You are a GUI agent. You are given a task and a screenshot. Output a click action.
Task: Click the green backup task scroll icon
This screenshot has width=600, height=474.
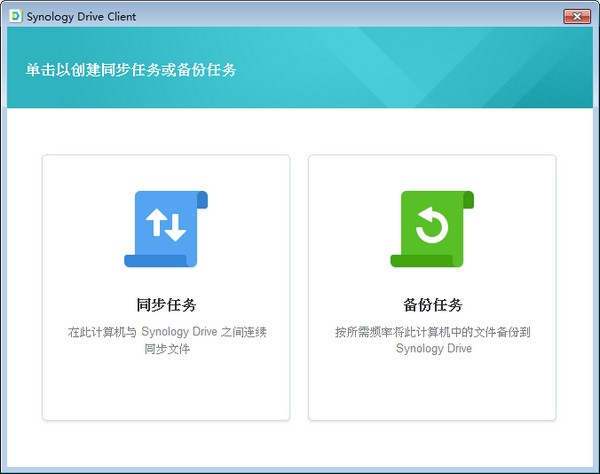[432, 229]
